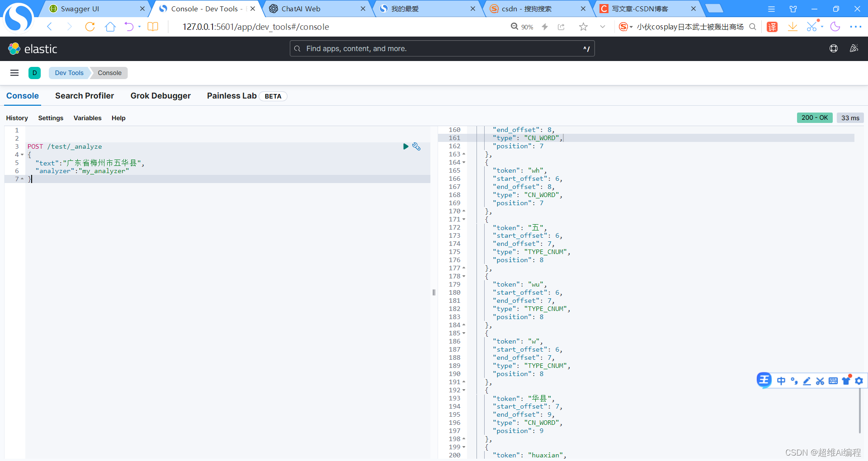Open the Kibana hamburger navigation menu
Viewport: 868px width, 461px height.
pyautogui.click(x=14, y=73)
